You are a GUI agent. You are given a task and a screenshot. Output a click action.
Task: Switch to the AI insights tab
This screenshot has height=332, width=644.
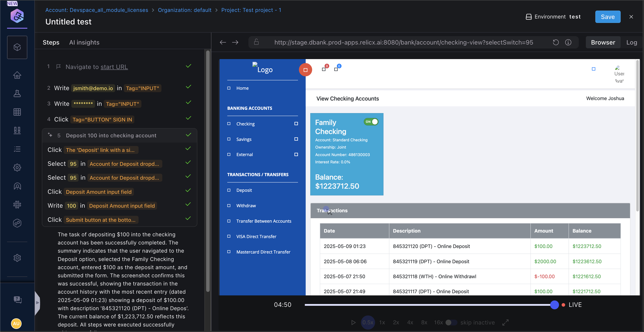pyautogui.click(x=84, y=42)
